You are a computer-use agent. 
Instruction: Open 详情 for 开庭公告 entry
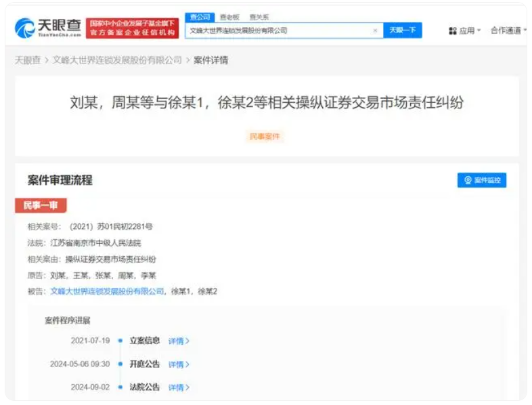pyautogui.click(x=179, y=364)
